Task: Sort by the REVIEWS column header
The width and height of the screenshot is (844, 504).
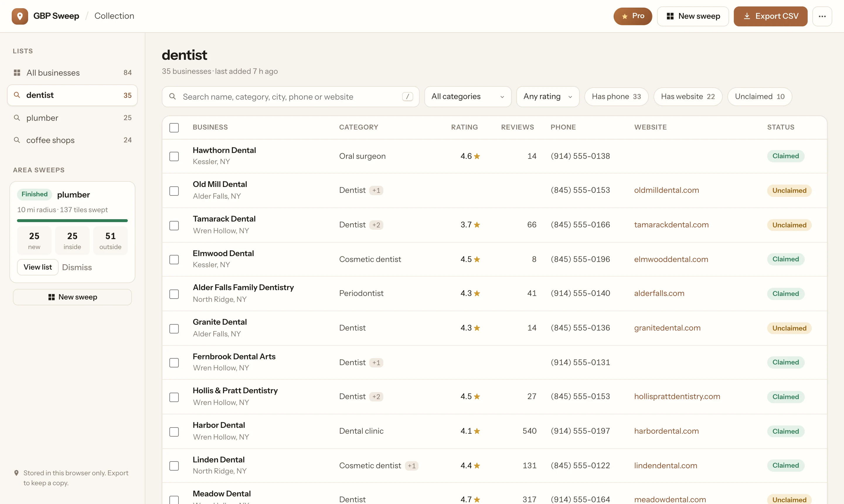Action: 517,127
